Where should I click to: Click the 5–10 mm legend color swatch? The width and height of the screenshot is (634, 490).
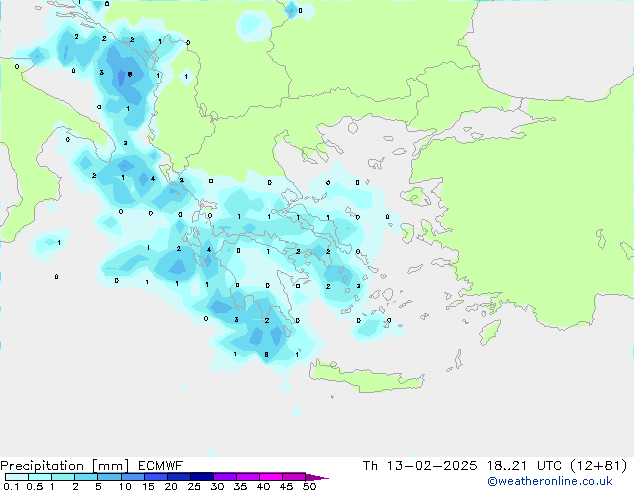(109, 477)
